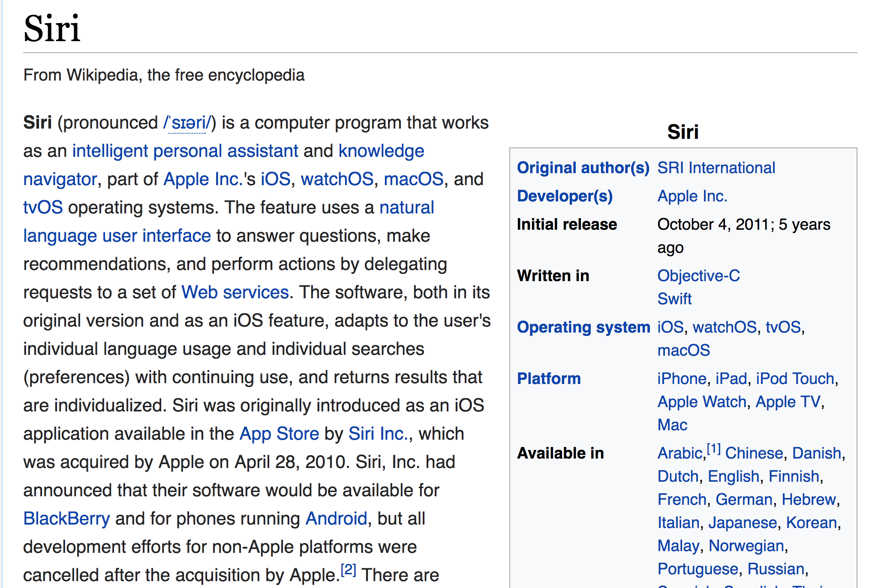The image size is (878, 588).
Task: Click the Original author(s) infobox label
Action: pyautogui.click(x=583, y=168)
